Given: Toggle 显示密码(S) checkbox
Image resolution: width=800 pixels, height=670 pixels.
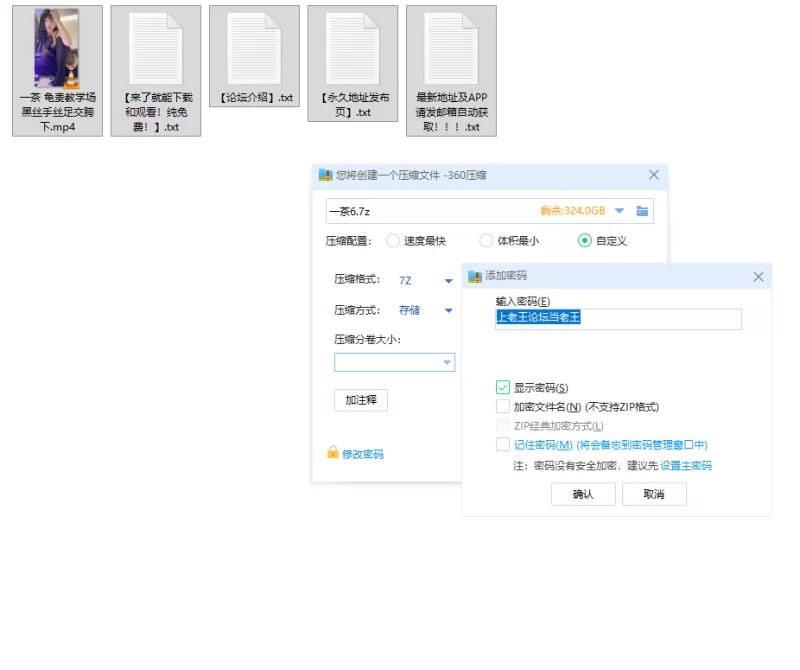Looking at the screenshot, I should (503, 387).
